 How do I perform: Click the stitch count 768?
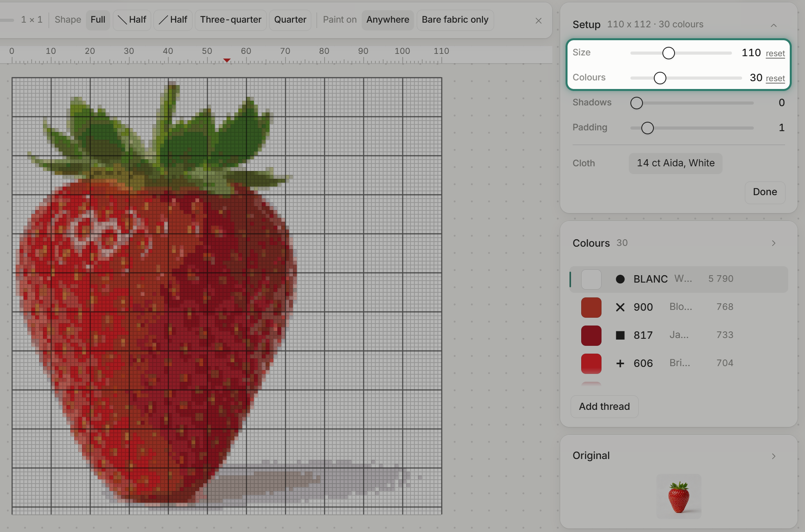click(x=725, y=307)
